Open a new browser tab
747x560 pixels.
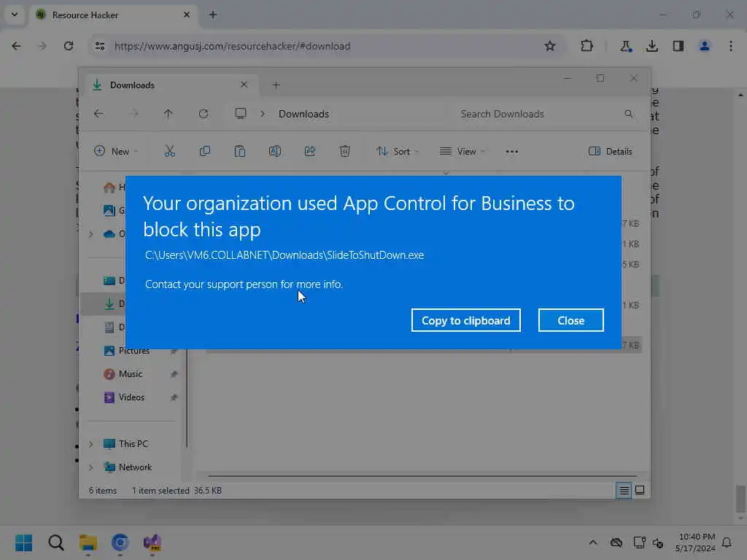(213, 15)
